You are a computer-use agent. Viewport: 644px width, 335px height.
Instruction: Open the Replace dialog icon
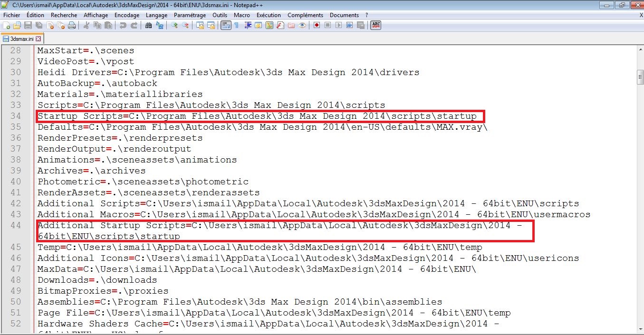159,25
